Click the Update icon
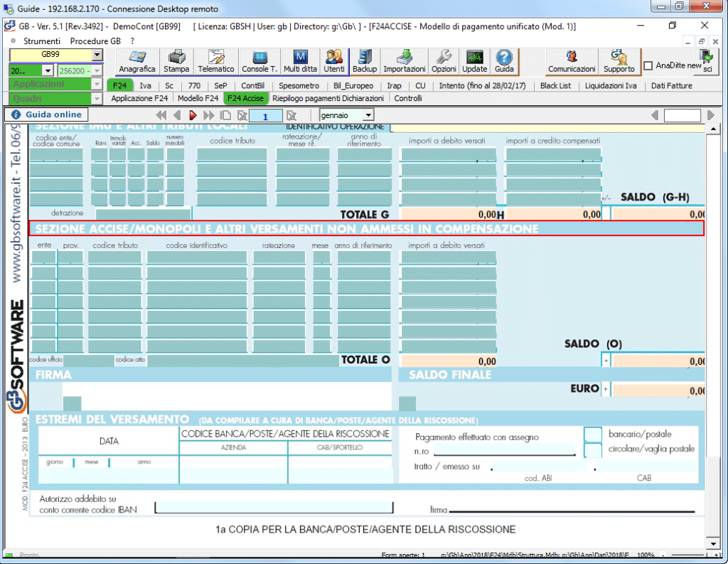This screenshot has height=564, width=728. tap(474, 61)
